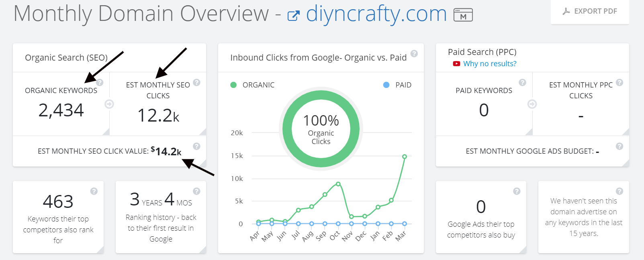
Task: Open help icon for SEO Click Value
Action: pos(196,146)
